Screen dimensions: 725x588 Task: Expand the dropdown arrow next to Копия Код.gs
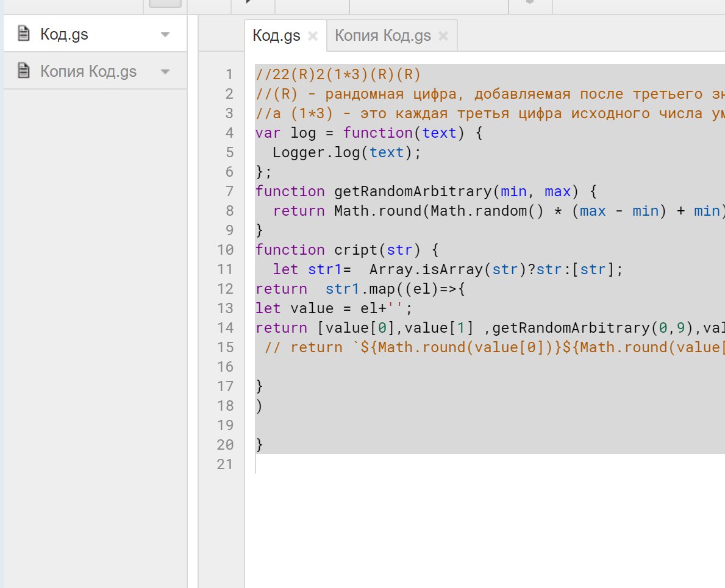coord(165,71)
